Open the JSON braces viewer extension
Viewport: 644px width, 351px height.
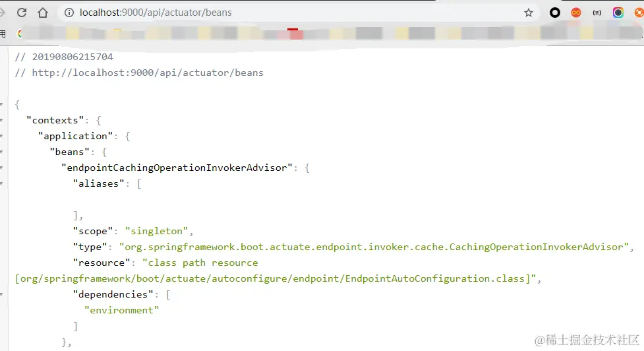click(597, 13)
